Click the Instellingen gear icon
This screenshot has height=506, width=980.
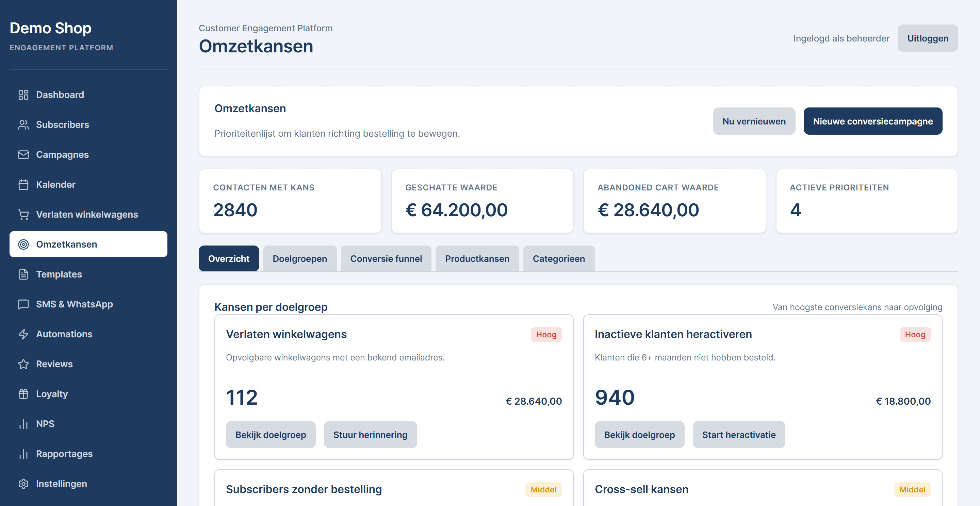click(x=23, y=484)
